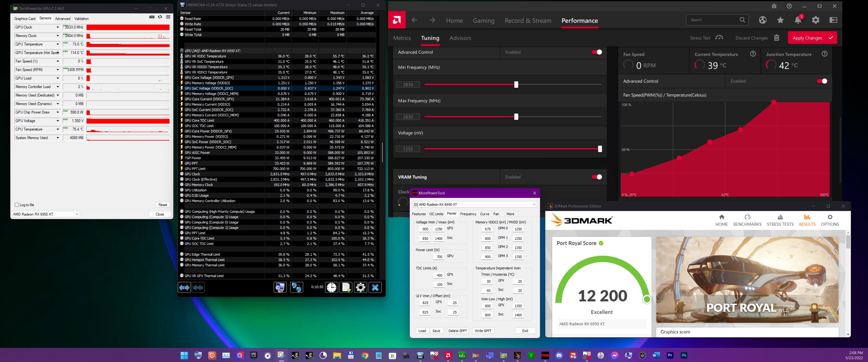Click HWiNFO networked computers icon

(x=296, y=287)
